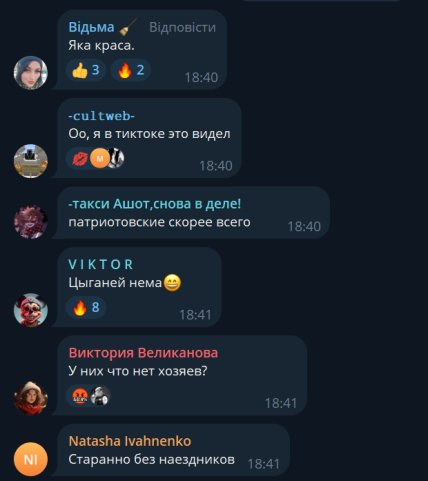Click the thumbs-up reaction with 3 votes
The height and width of the screenshot is (481, 428).
[86, 70]
